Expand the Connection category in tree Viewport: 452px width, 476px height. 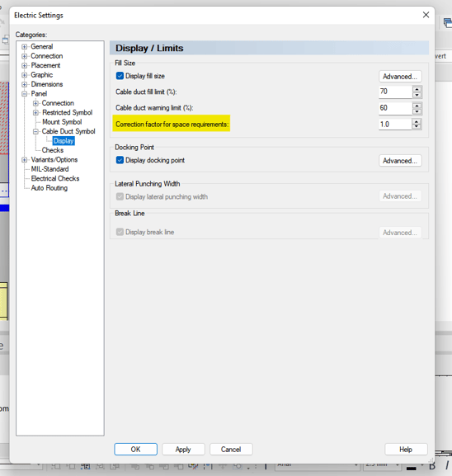24,56
